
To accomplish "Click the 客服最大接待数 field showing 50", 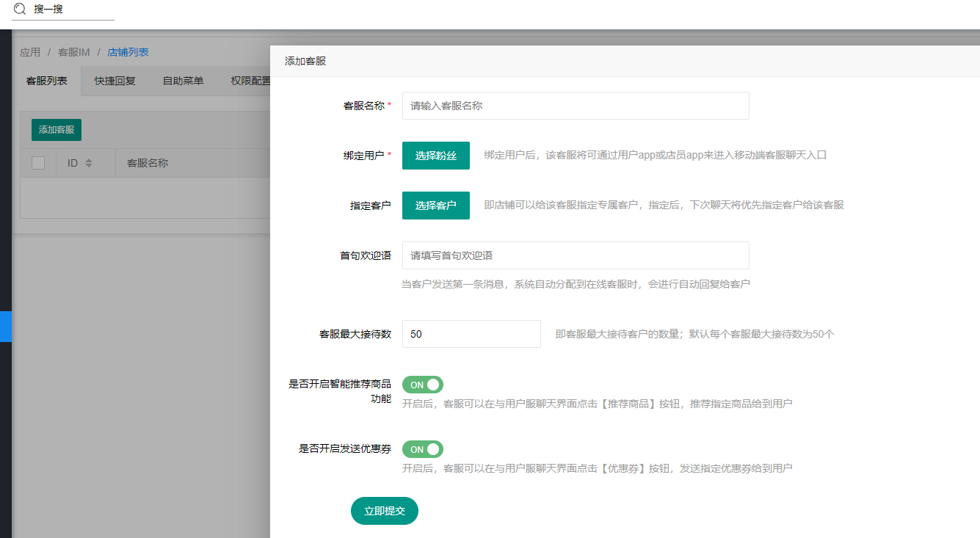I will pyautogui.click(x=471, y=334).
